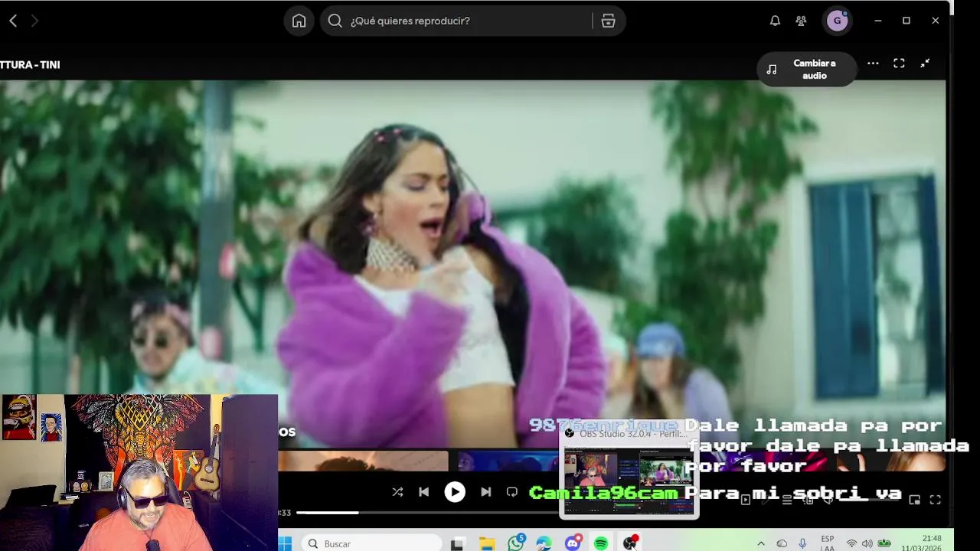Expand video to fullscreen from top bar
This screenshot has height=551, width=980.
[899, 64]
